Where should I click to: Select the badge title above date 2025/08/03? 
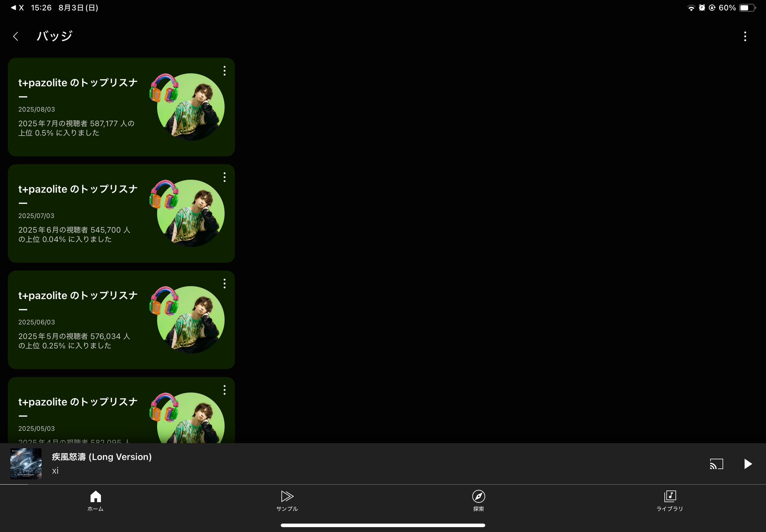click(x=78, y=89)
